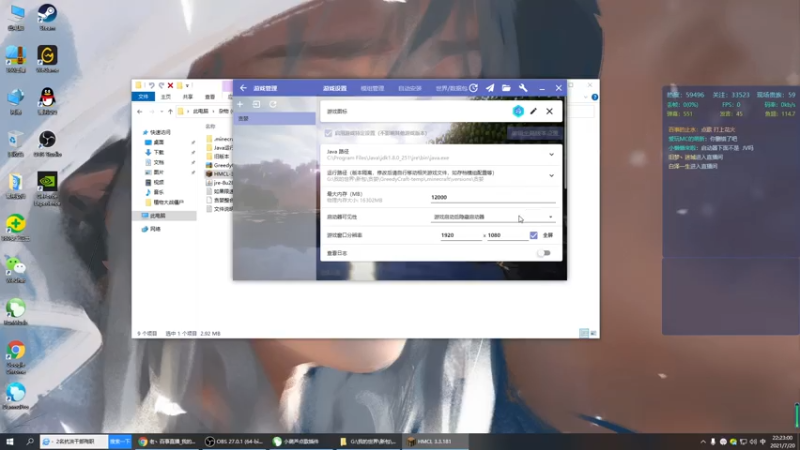The image size is (800, 450).
Task: Click the blue hexagon game icon
Action: 518,111
